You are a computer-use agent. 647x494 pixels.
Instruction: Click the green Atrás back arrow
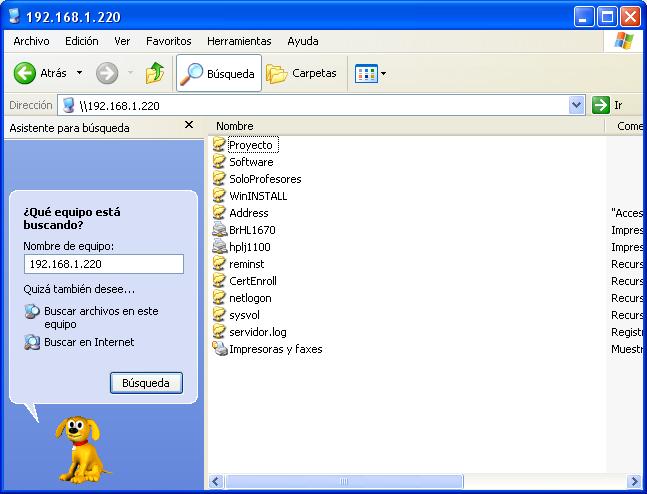tap(26, 73)
